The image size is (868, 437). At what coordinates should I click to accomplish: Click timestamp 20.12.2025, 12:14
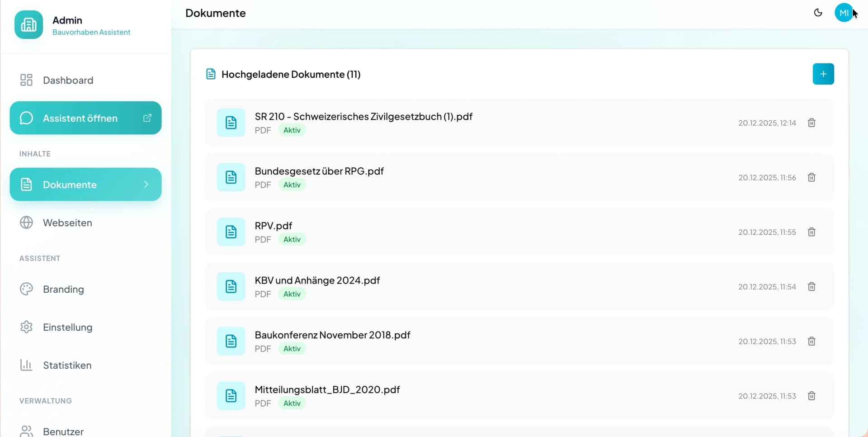coord(767,123)
